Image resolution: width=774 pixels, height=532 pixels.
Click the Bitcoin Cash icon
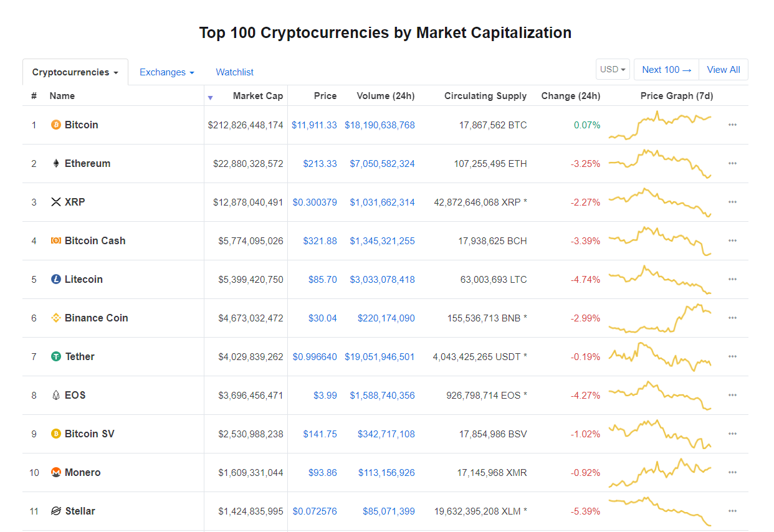click(x=55, y=240)
